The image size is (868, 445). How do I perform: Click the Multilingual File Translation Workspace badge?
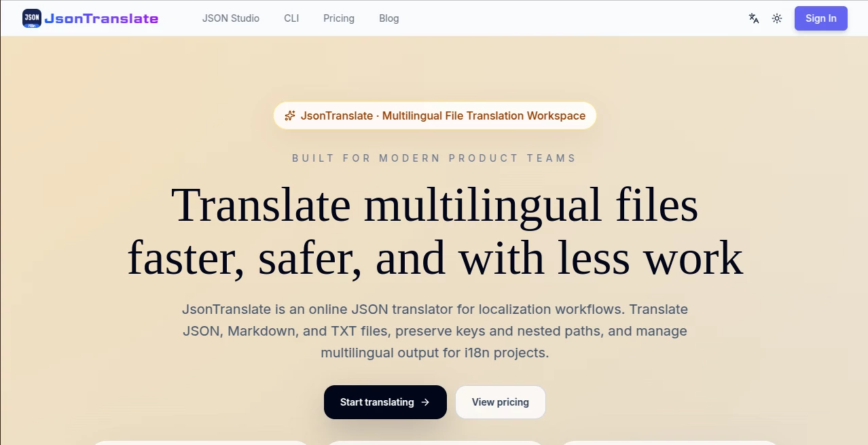point(435,115)
